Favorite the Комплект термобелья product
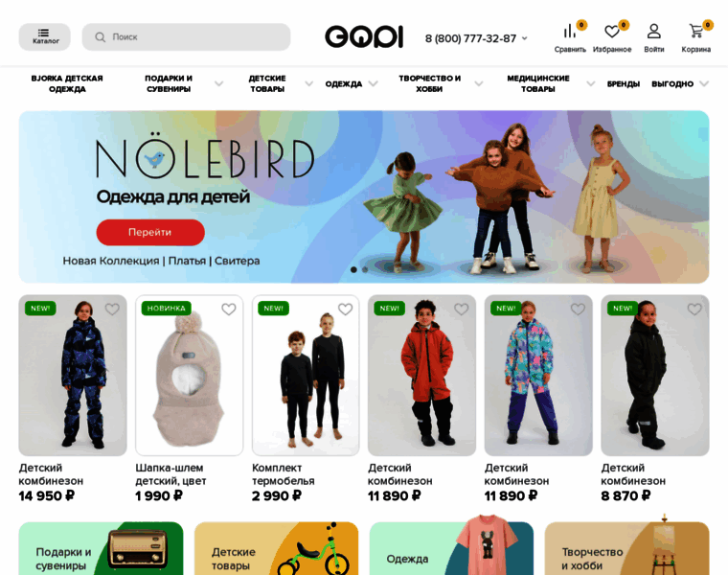 (345, 309)
